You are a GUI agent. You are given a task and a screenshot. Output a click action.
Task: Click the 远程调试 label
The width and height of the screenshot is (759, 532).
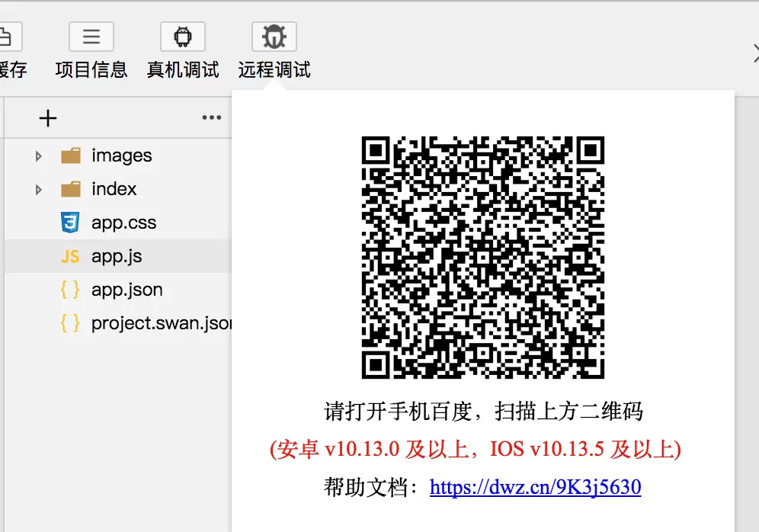coord(274,69)
